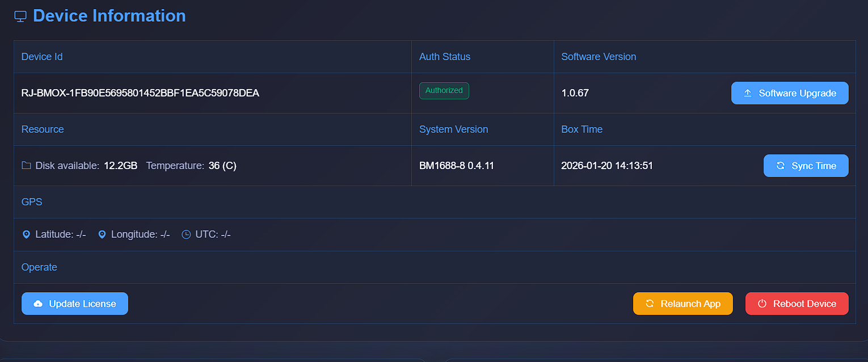Click the UTC: -/- reading
Viewport: 868px width, 362px height.
(213, 234)
